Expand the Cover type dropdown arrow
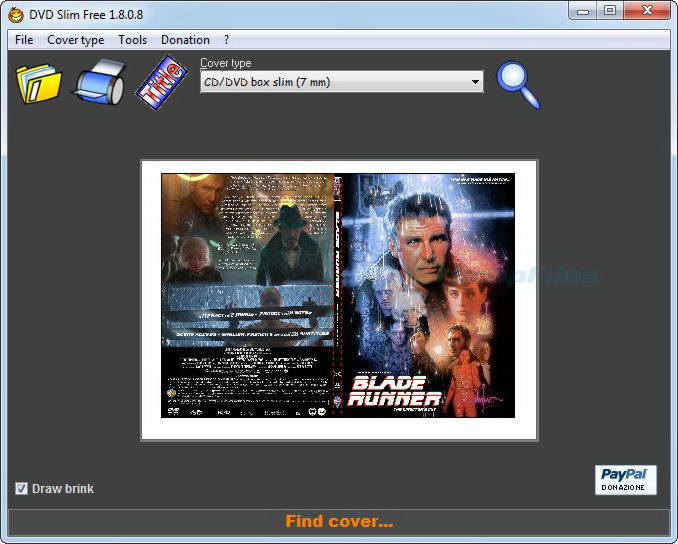The height and width of the screenshot is (544, 678). coord(475,82)
